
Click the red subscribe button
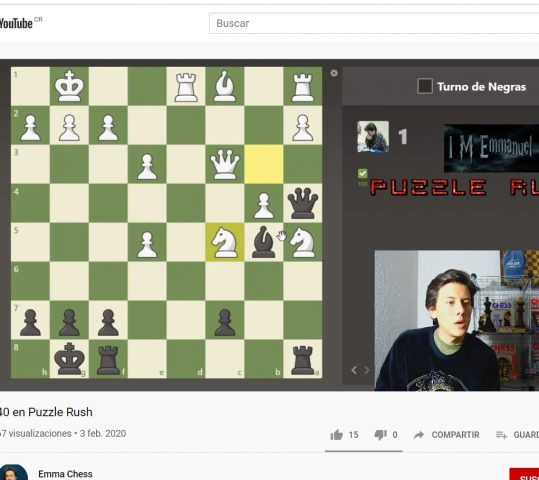click(524, 474)
